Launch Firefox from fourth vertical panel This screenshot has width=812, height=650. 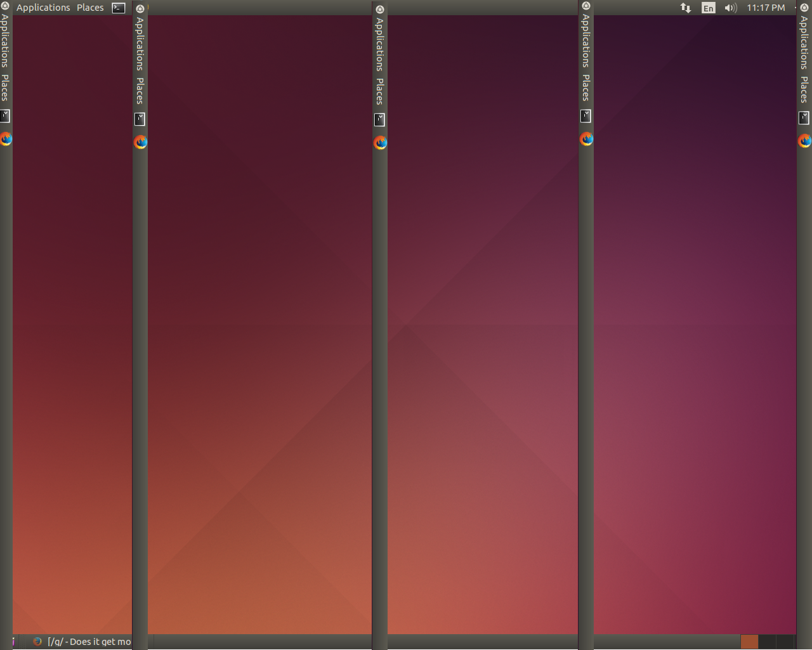[x=587, y=139]
